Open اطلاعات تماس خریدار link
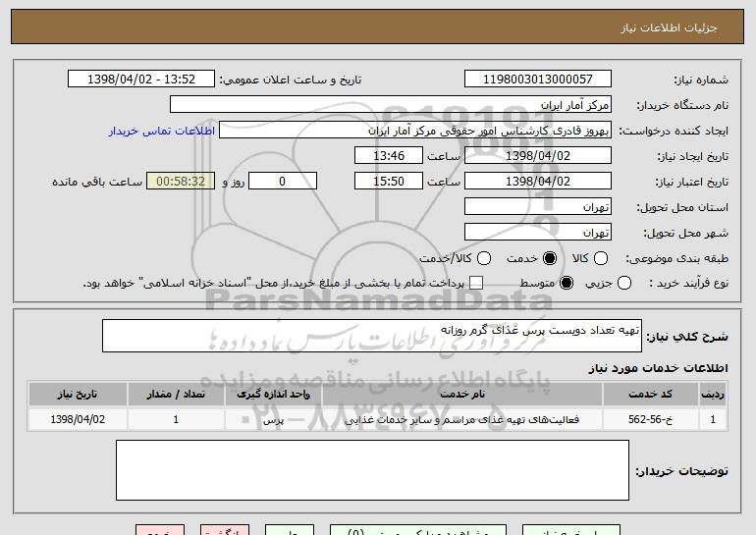 coord(162,132)
